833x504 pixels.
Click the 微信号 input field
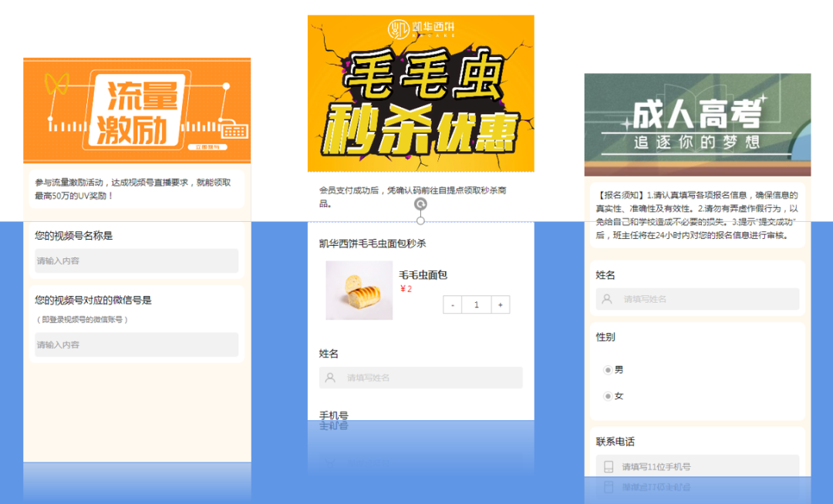coord(136,344)
